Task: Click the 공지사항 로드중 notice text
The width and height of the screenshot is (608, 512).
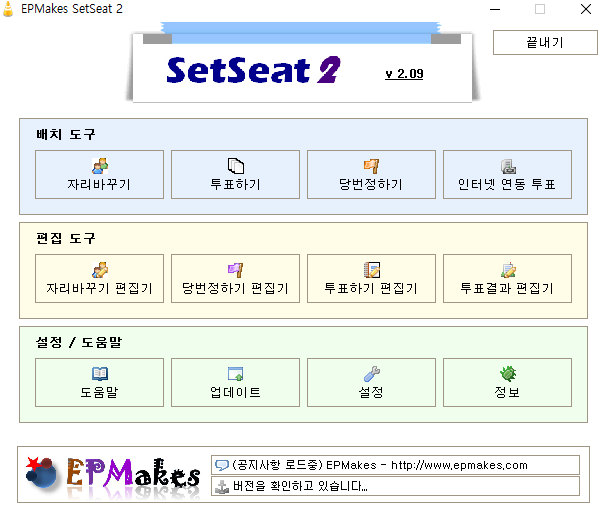Action: click(x=380, y=465)
